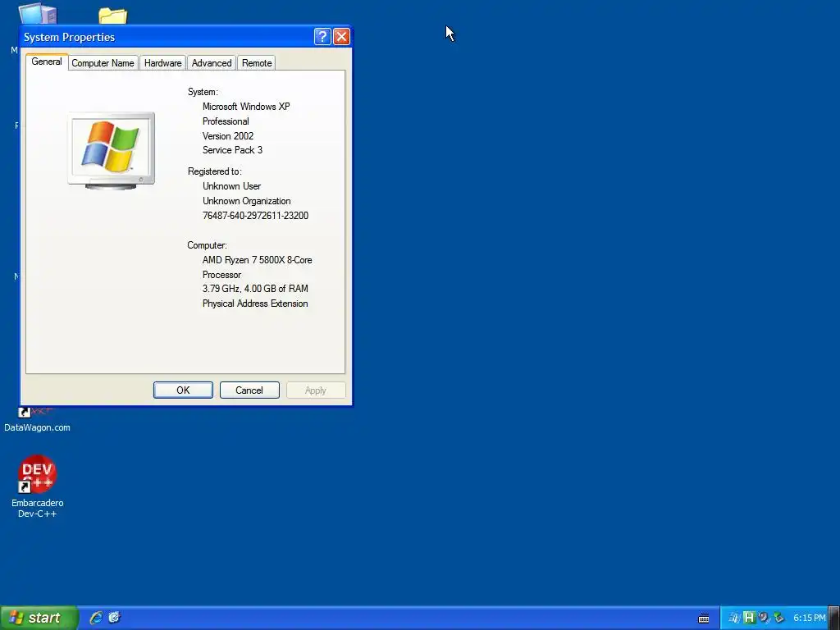840x630 pixels.
Task: Click the 6:15 PM taskbar clock
Action: pos(810,618)
